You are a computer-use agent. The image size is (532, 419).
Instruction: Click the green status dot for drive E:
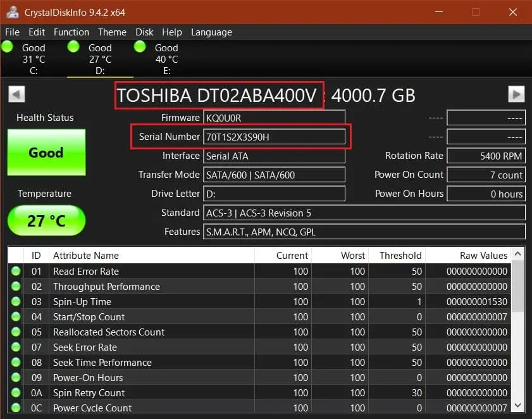[140, 46]
